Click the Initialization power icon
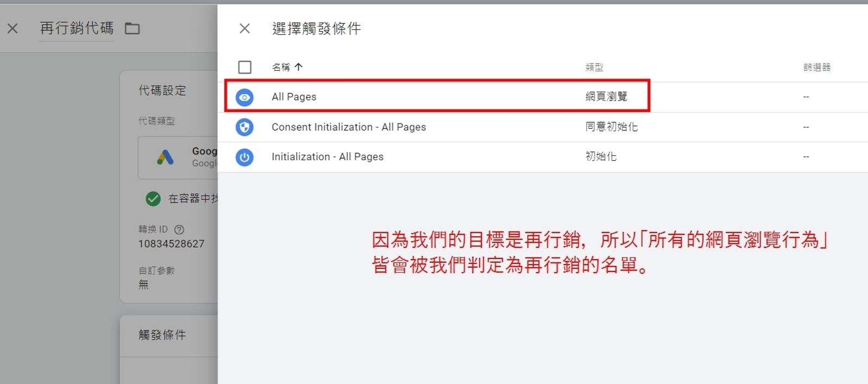Viewport: 868px width, 384px height. tap(245, 157)
